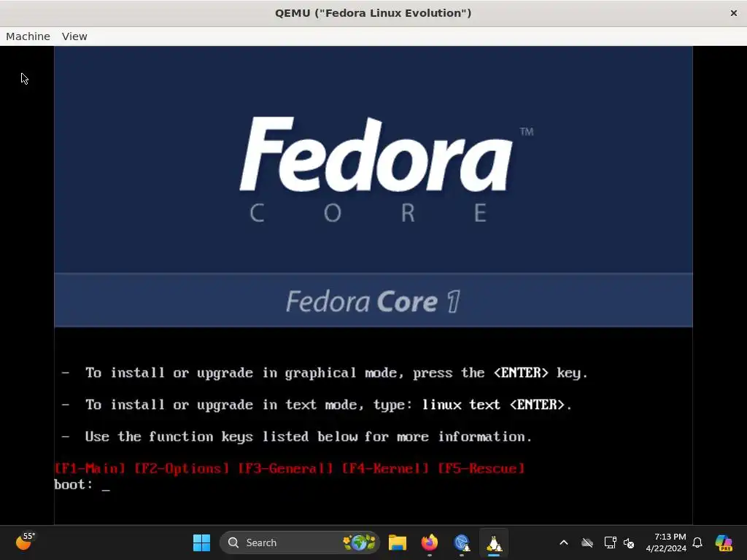Close the QEMU window
This screenshot has height=560, width=747.
(x=733, y=13)
